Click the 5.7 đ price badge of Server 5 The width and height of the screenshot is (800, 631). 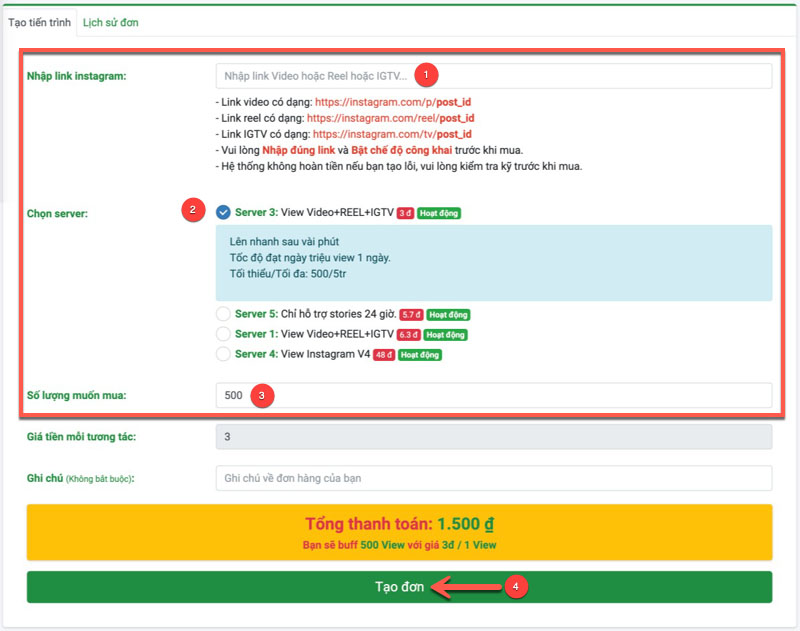coord(411,315)
